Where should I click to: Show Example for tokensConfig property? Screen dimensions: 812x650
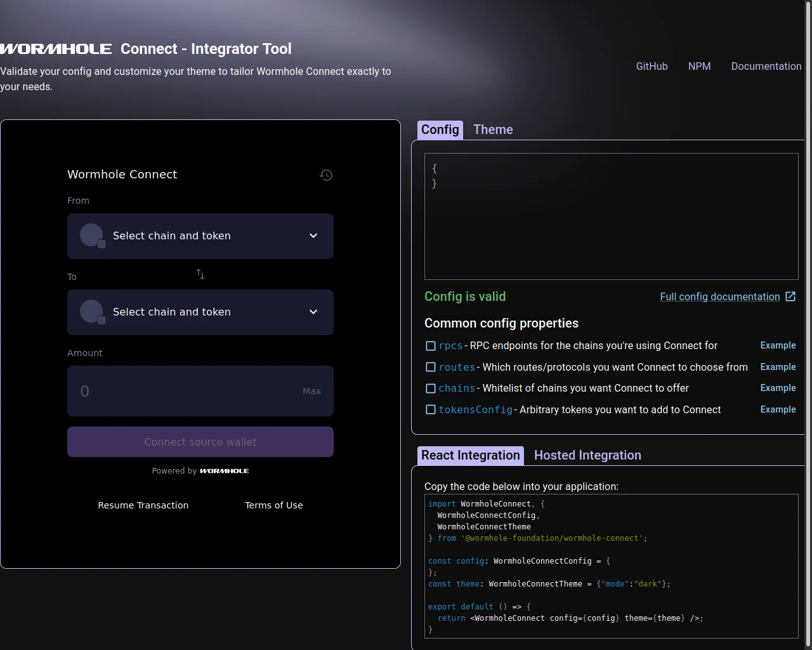(778, 409)
